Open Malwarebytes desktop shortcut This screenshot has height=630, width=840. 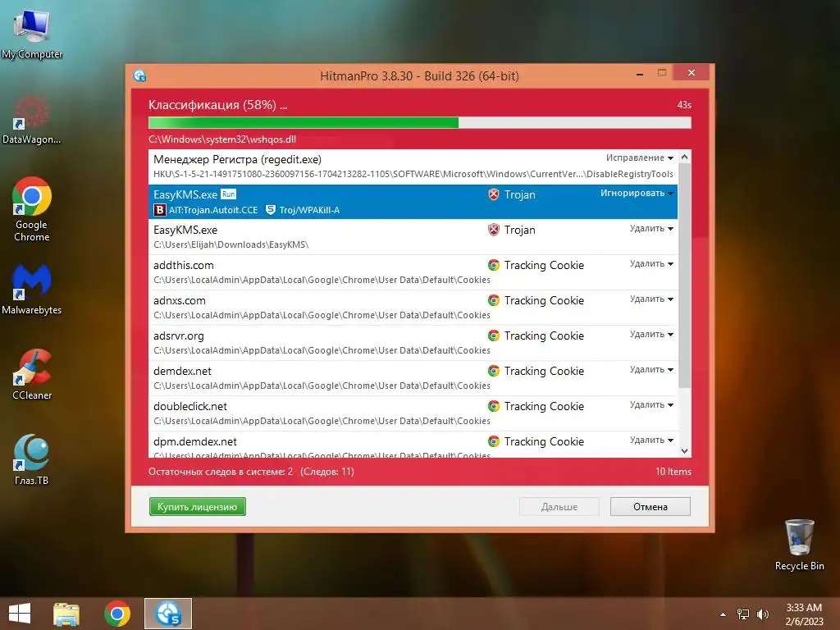coord(32,290)
